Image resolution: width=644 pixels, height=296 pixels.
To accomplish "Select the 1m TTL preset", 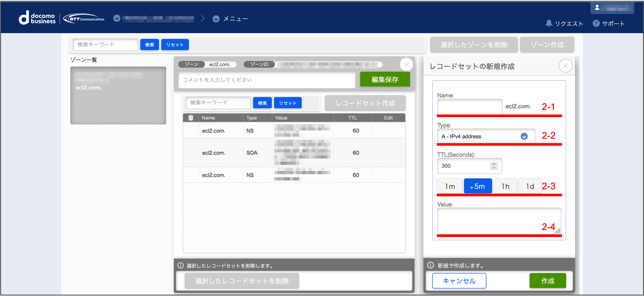I will coord(449,186).
